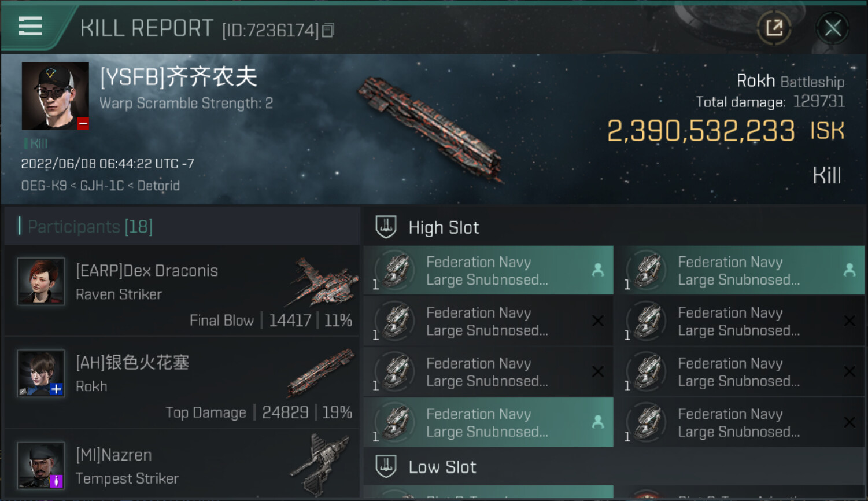The height and width of the screenshot is (501, 868).
Task: Close the kill report window
Action: click(x=833, y=27)
